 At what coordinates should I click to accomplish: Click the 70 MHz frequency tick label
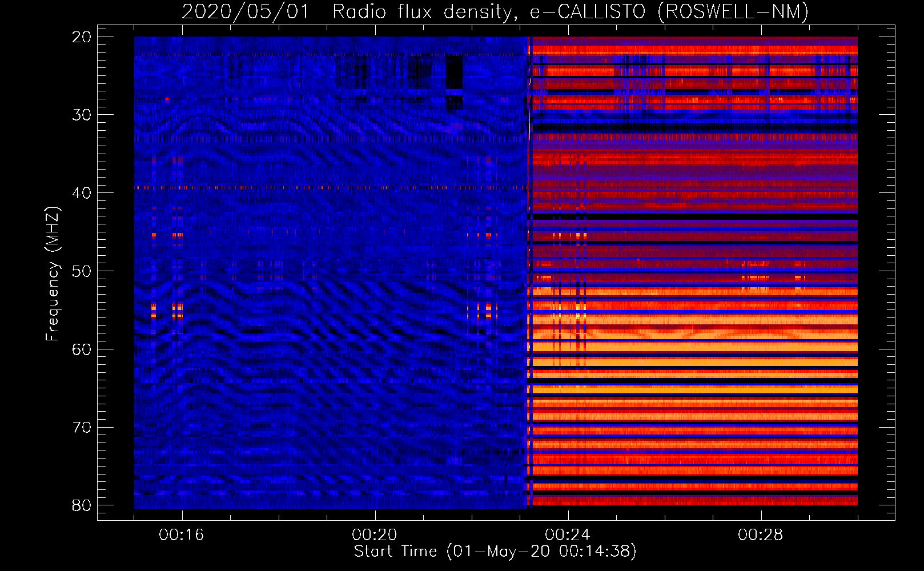[x=82, y=427]
